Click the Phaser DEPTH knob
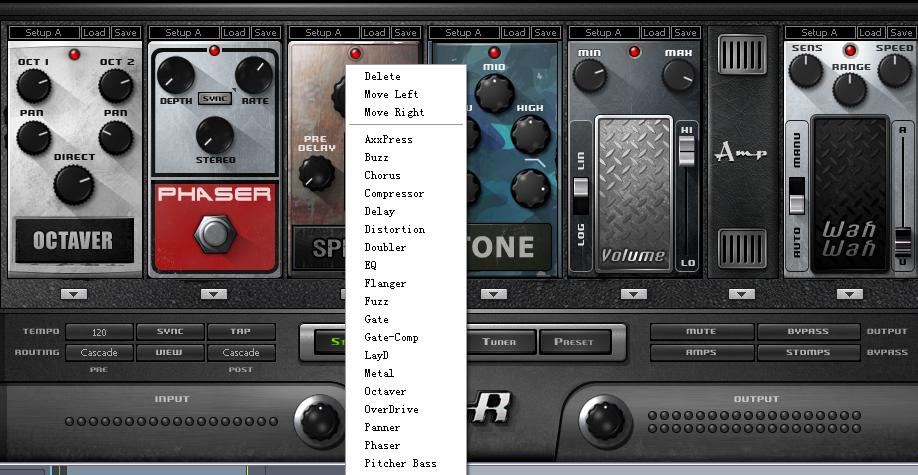Screen dimensions: 918x475 pos(177,76)
